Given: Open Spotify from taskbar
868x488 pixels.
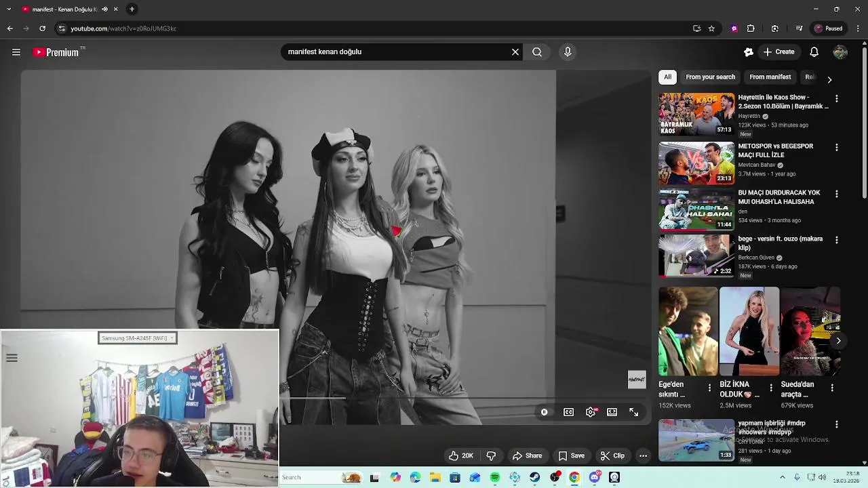Looking at the screenshot, I should point(495,478).
